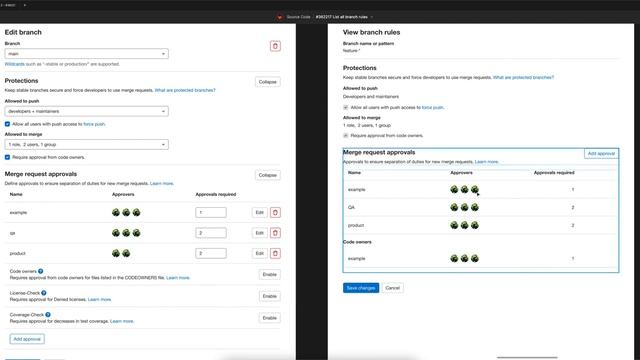Toggle Require approval from code owners in Edit branch
The height and width of the screenshot is (360, 640).
[7, 157]
